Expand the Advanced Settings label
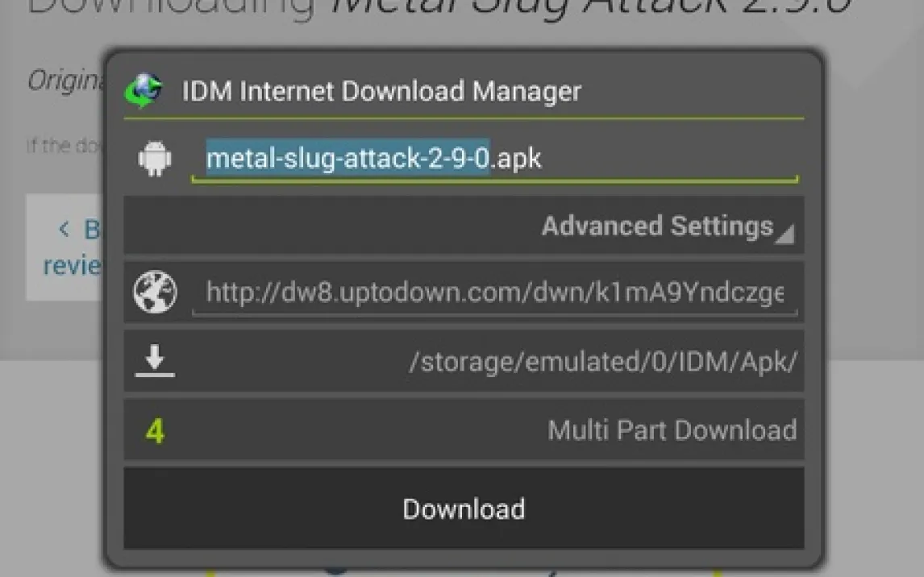 coord(656,226)
